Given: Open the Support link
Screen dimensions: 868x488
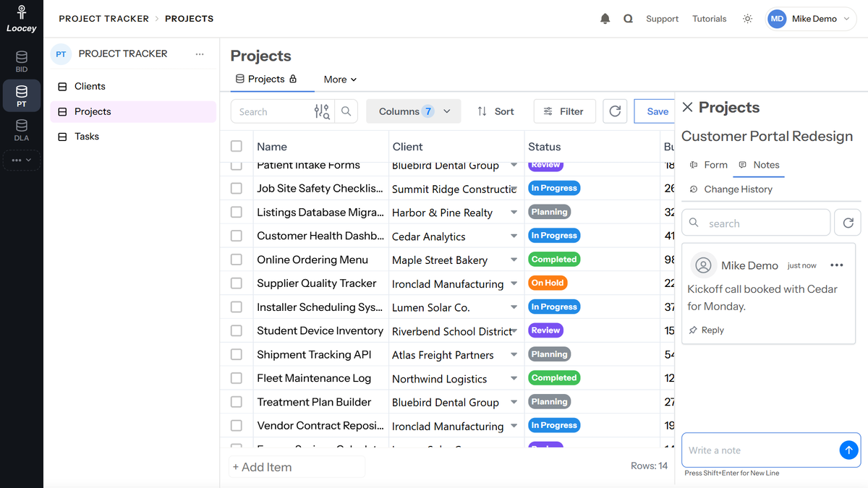Looking at the screenshot, I should (662, 19).
